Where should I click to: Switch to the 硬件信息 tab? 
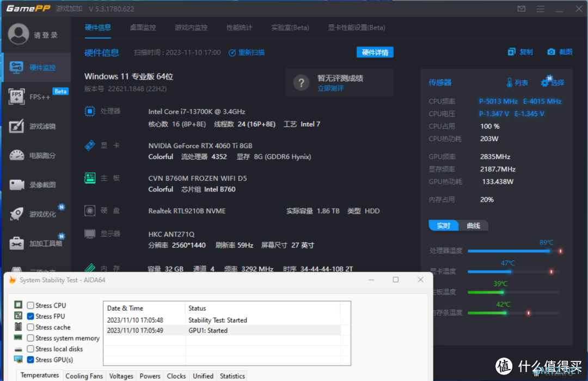click(98, 27)
